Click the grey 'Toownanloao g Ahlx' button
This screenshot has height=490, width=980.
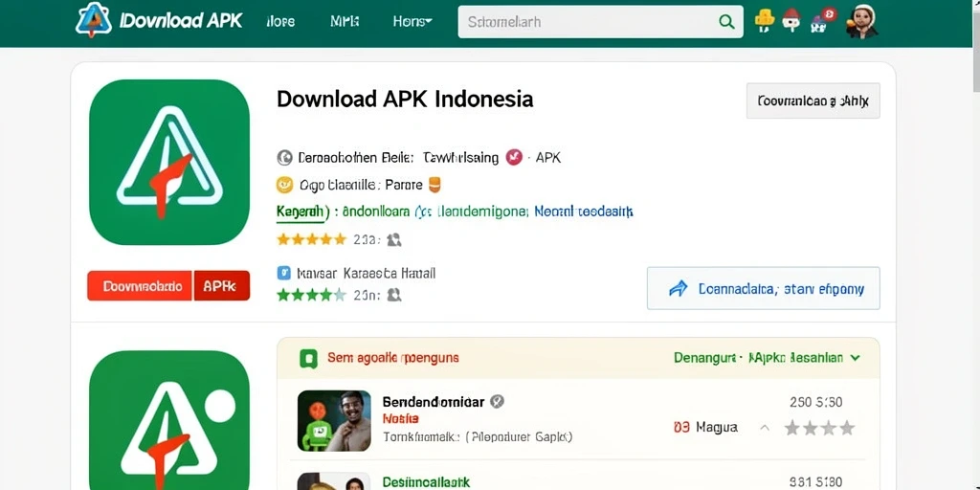(813, 100)
